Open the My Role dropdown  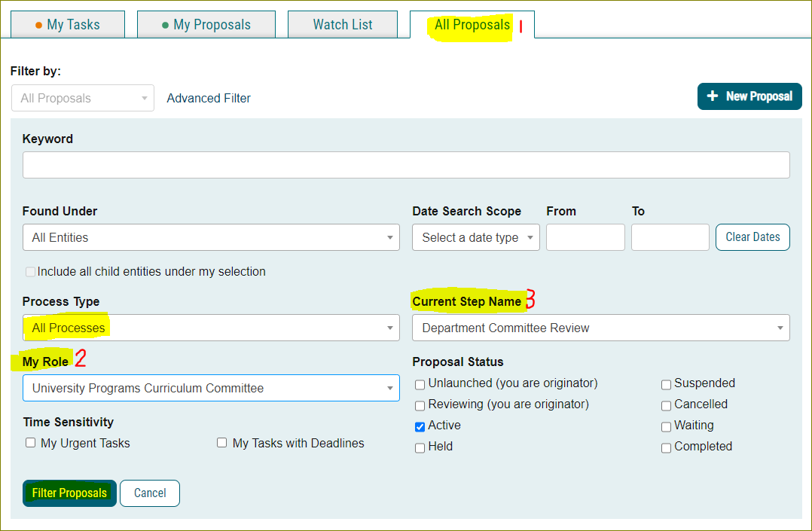pos(211,388)
